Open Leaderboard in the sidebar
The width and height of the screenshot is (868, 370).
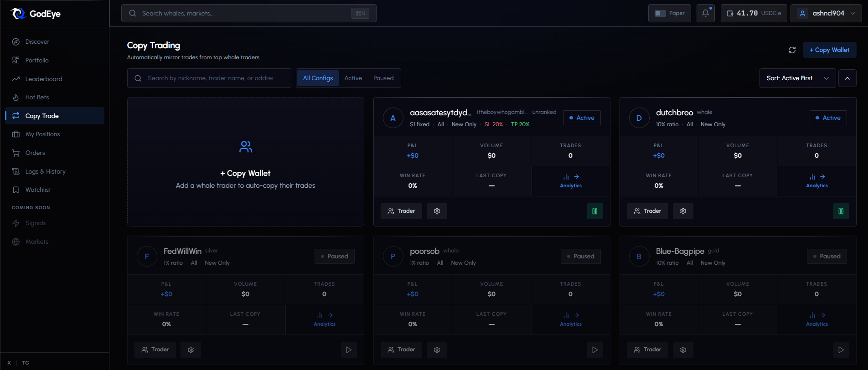[x=55, y=79]
